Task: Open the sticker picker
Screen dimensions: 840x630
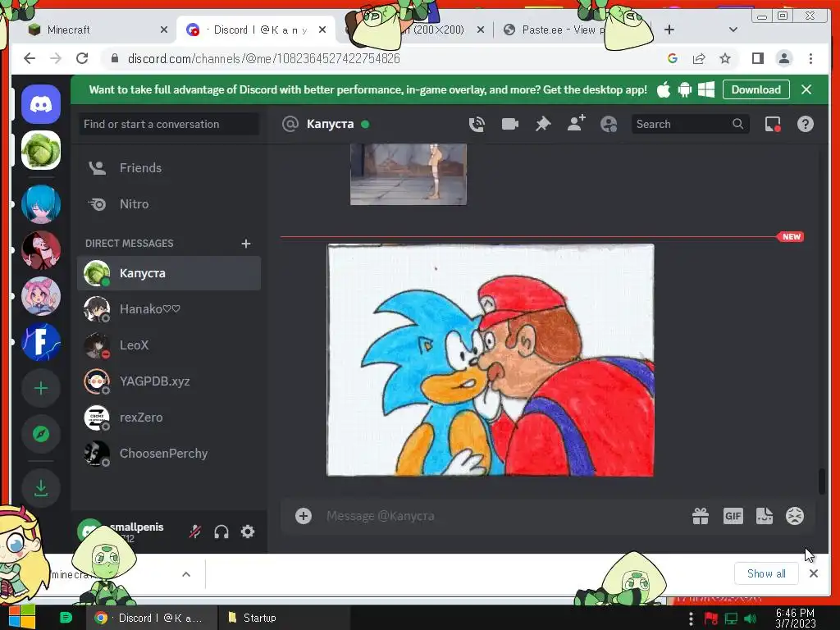Action: (764, 516)
